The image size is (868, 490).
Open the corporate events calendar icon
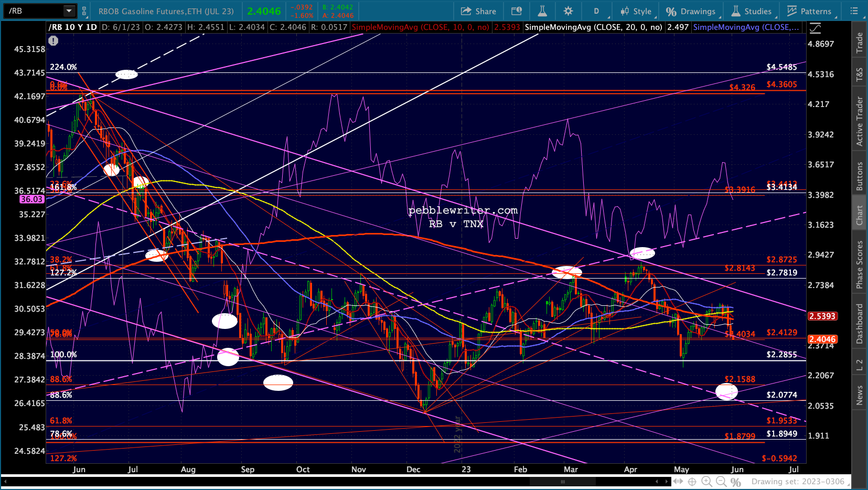point(517,11)
